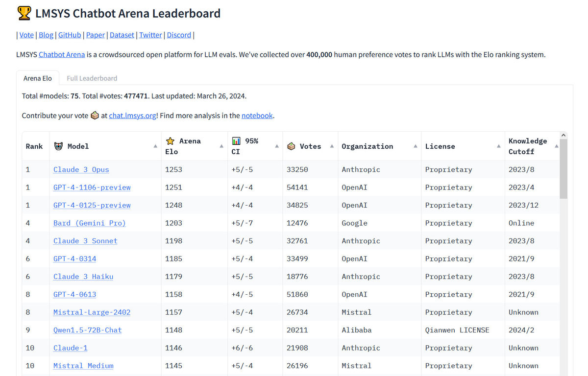Select Arena Elo value 1145
The width and height of the screenshot is (588, 376).
click(x=173, y=366)
